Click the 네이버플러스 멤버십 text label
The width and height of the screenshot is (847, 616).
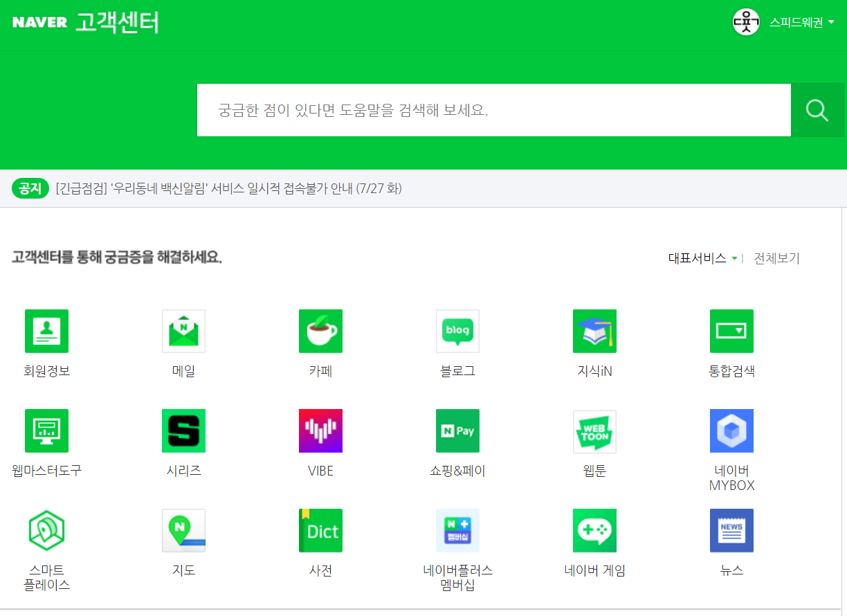click(457, 578)
